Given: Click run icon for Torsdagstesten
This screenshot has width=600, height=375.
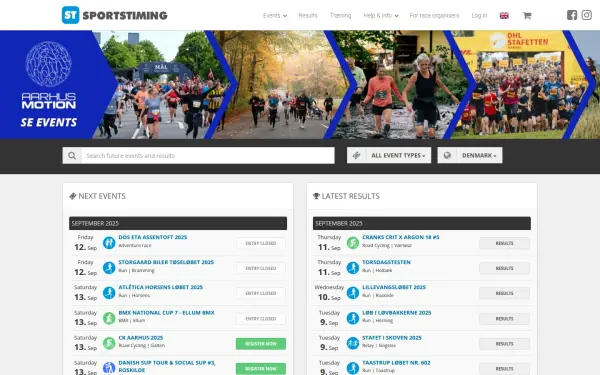Looking at the screenshot, I should click(353, 267).
